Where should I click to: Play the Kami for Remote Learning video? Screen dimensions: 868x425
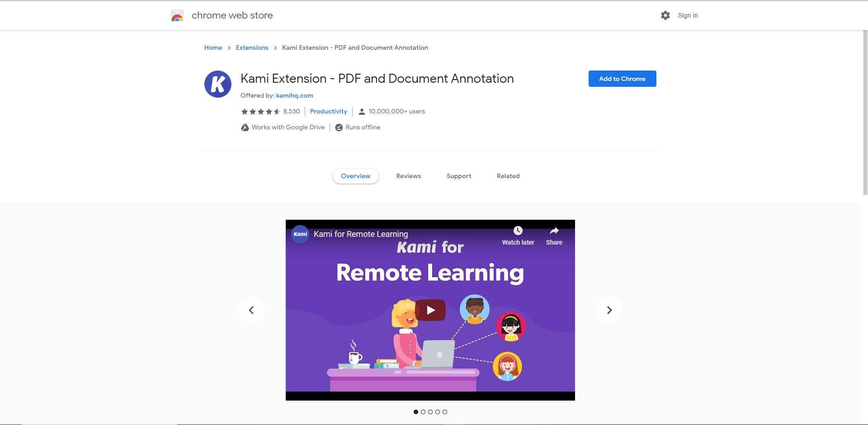pyautogui.click(x=430, y=310)
